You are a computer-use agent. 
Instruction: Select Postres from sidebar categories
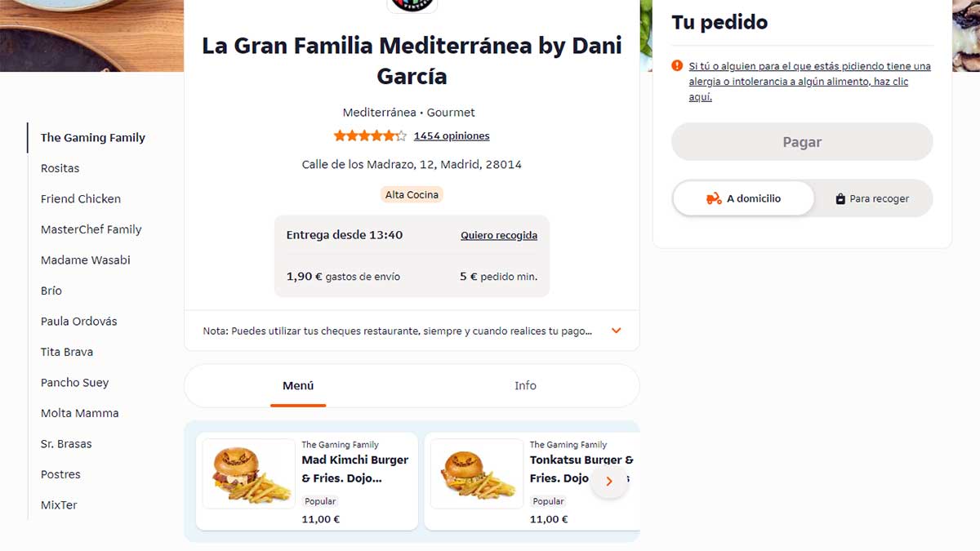(x=60, y=474)
